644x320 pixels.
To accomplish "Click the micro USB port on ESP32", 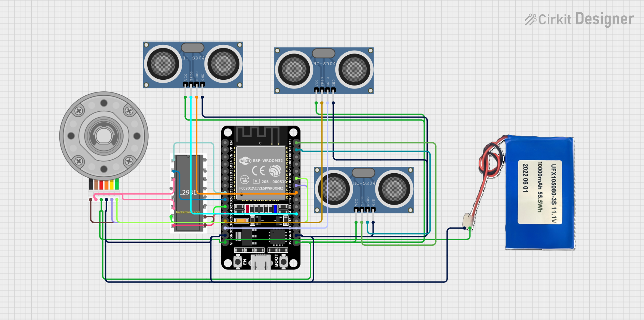I will pos(260,262).
